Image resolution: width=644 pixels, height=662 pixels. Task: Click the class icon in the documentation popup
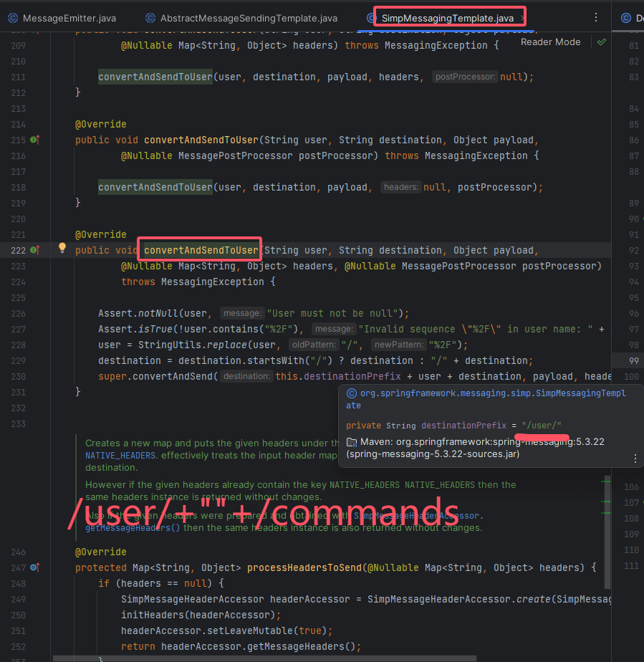point(351,393)
